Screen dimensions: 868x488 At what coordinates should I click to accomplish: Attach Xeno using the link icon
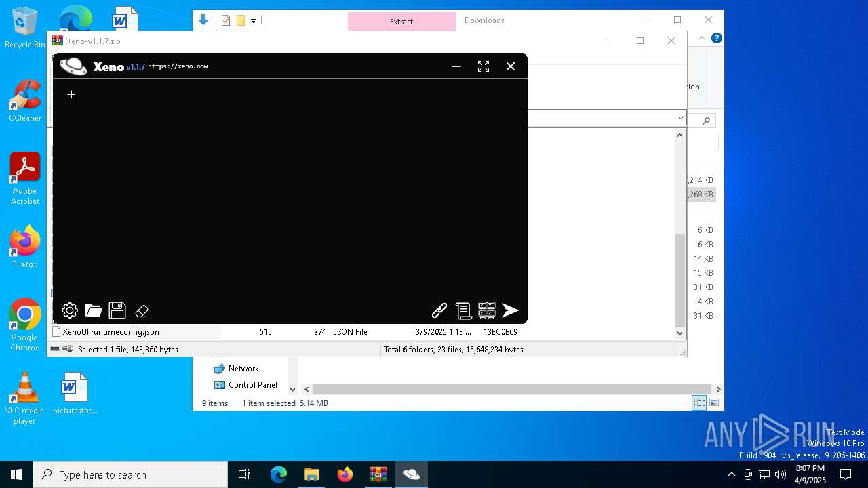[x=439, y=310]
